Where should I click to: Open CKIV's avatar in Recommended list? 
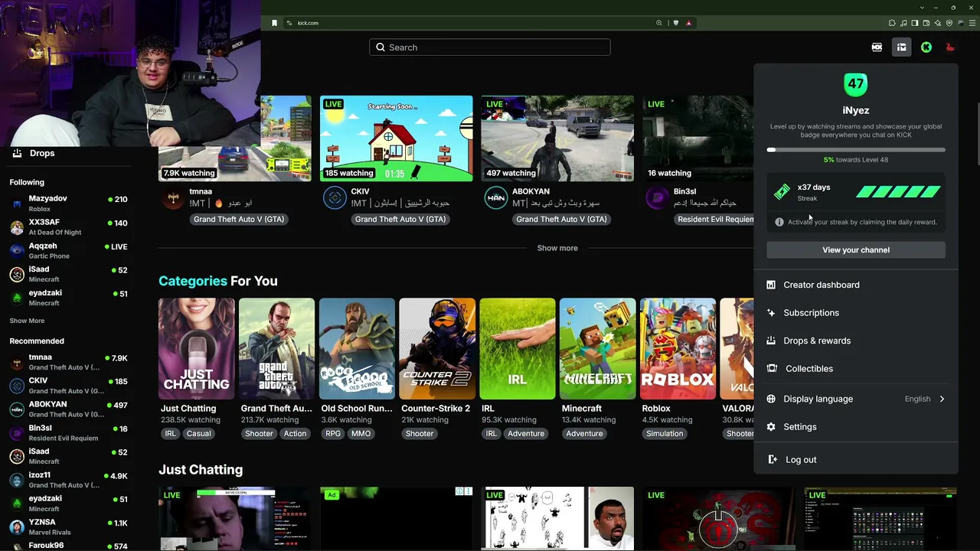pyautogui.click(x=17, y=386)
